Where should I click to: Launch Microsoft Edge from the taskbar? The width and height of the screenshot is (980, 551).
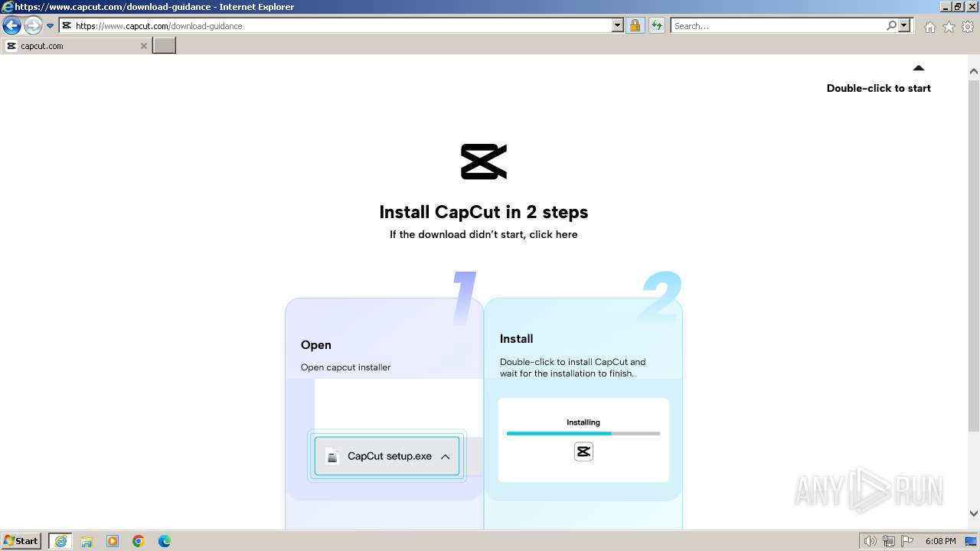[x=165, y=541]
